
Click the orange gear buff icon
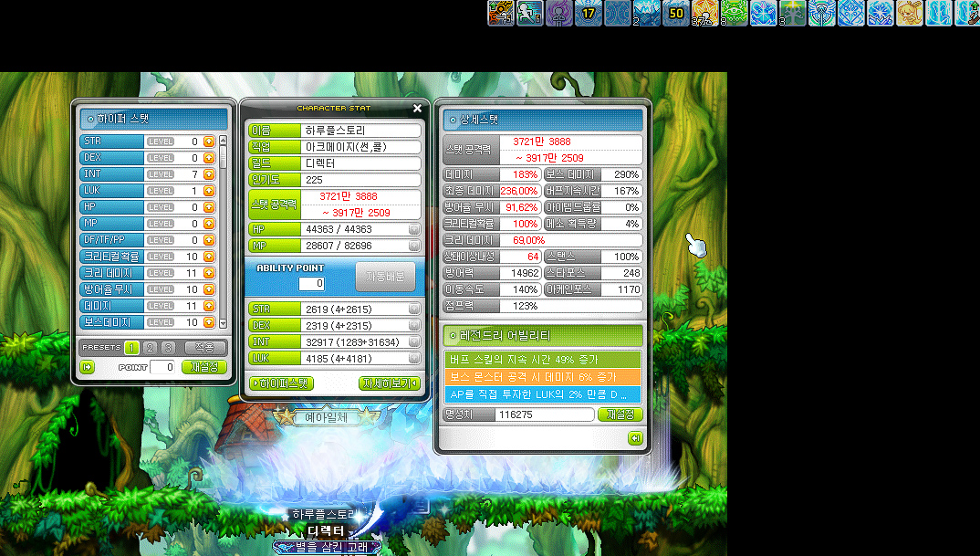pos(501,13)
